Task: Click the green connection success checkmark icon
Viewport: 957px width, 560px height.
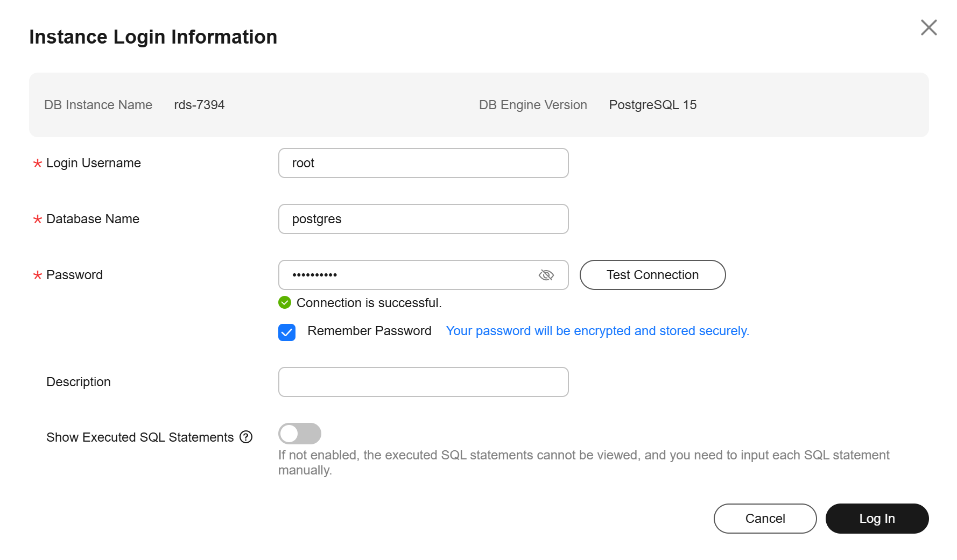Action: coord(285,302)
